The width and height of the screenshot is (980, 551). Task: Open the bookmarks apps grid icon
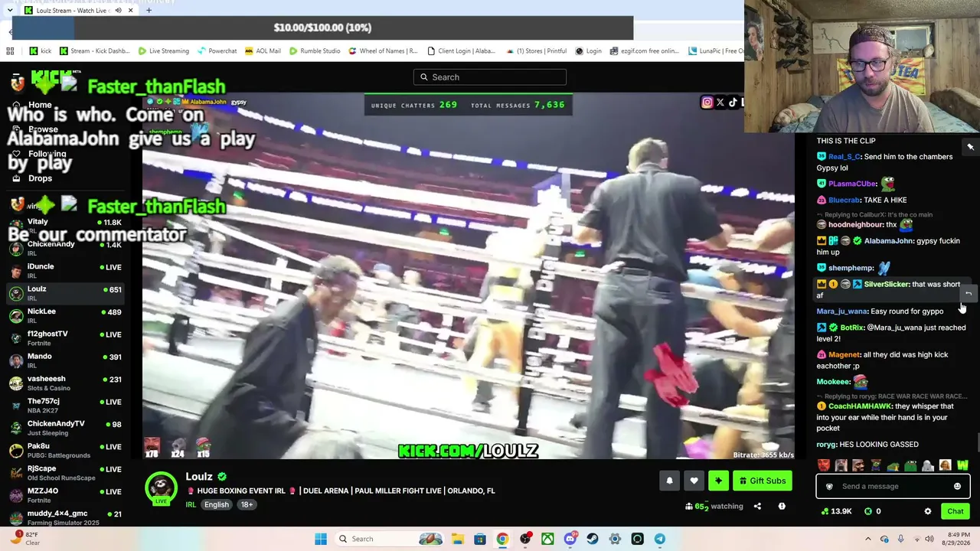pyautogui.click(x=10, y=51)
